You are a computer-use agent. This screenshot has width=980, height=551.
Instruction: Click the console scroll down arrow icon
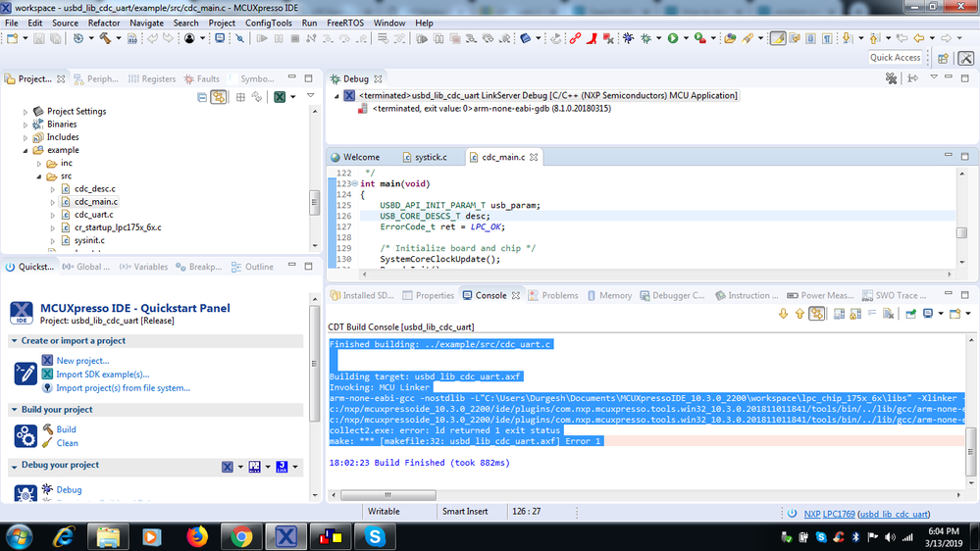click(x=783, y=314)
